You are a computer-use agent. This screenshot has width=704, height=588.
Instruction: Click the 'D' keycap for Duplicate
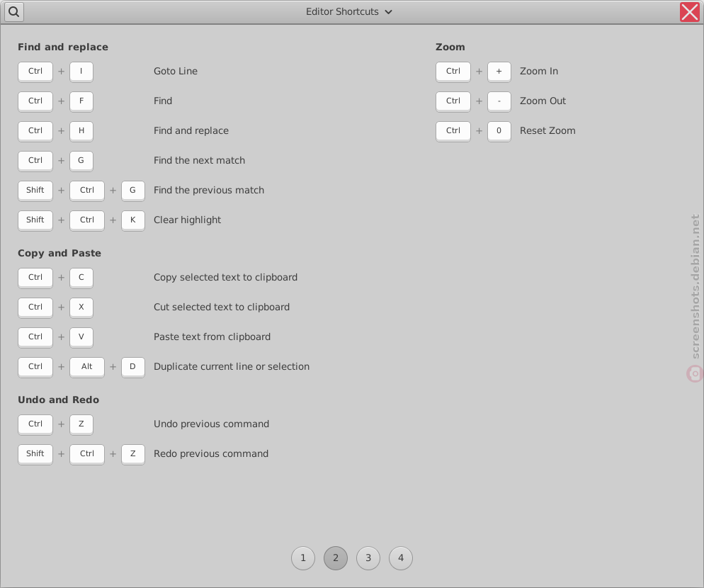(x=133, y=367)
